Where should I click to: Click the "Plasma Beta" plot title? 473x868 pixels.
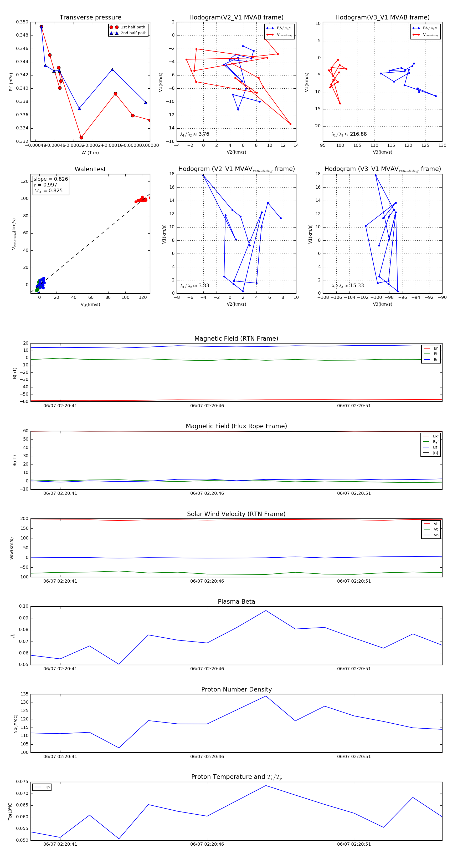236,602
